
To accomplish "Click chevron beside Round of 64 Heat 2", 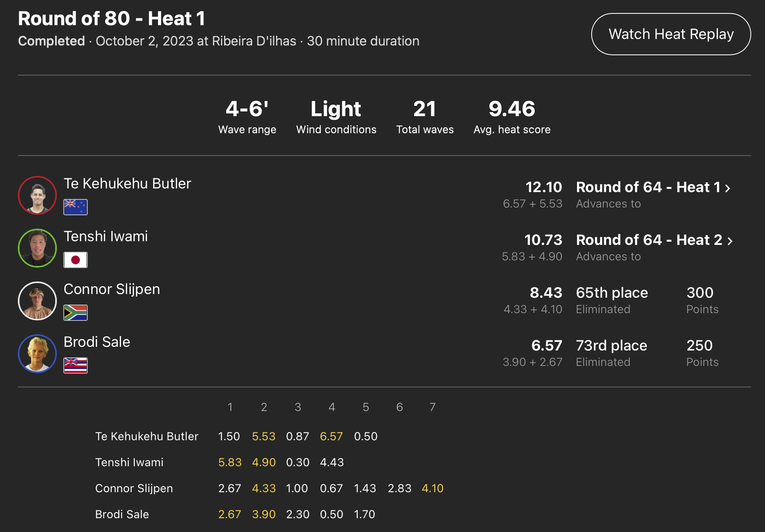I will [730, 241].
